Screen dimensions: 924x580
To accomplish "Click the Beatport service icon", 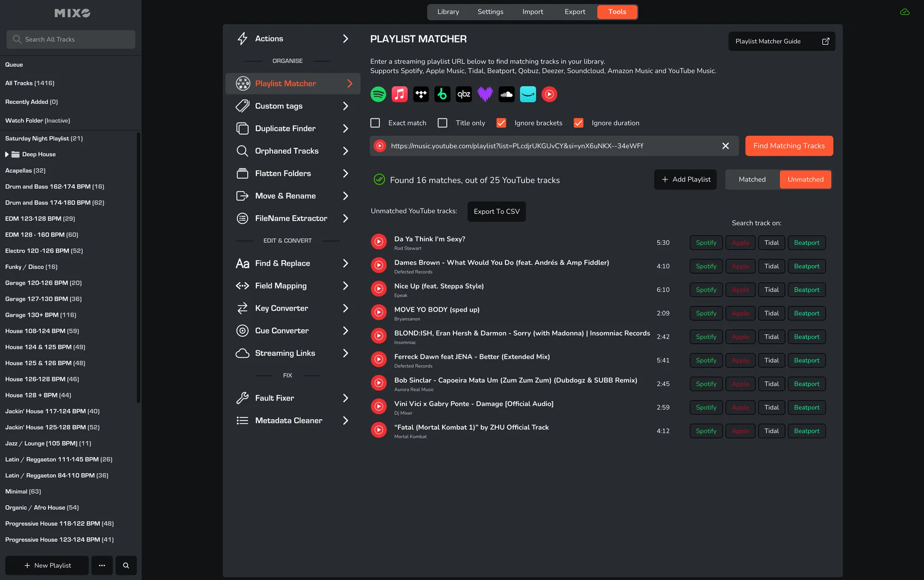I will tap(443, 94).
